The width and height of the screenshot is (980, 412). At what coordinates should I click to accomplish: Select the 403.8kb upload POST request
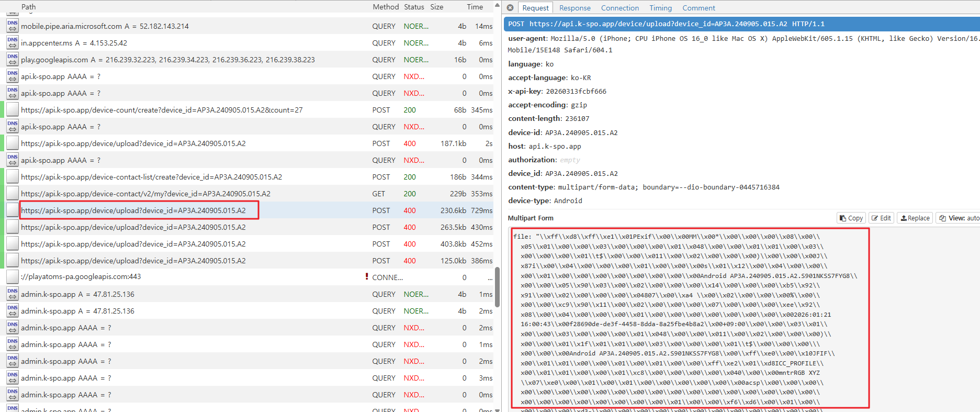[133, 244]
